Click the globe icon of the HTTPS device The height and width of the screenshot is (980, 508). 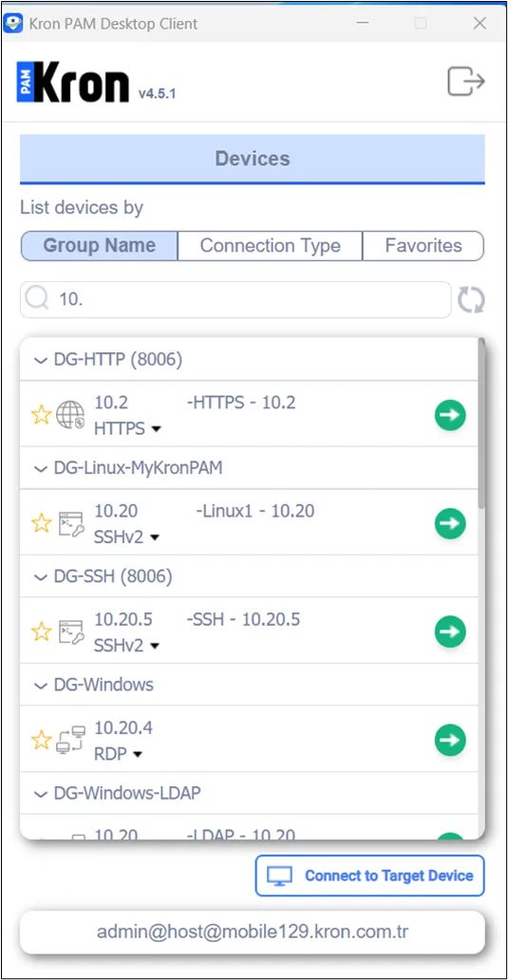70,415
